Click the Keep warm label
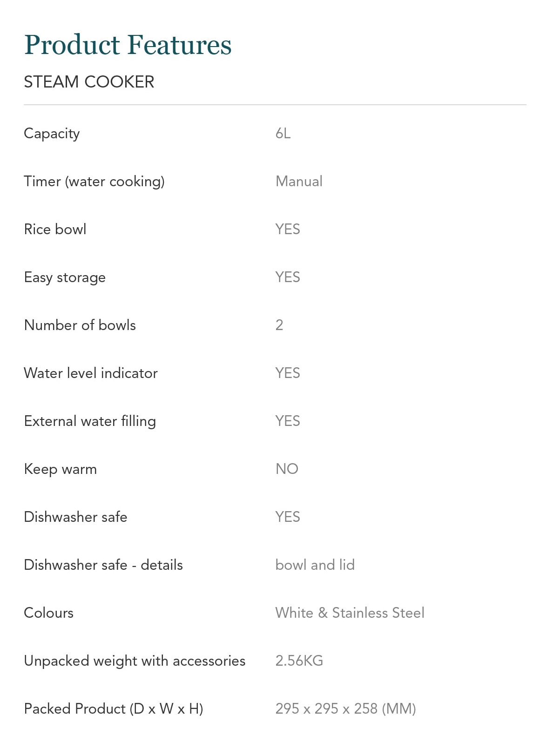Viewport: 540px width, 756px height. pyautogui.click(x=60, y=469)
